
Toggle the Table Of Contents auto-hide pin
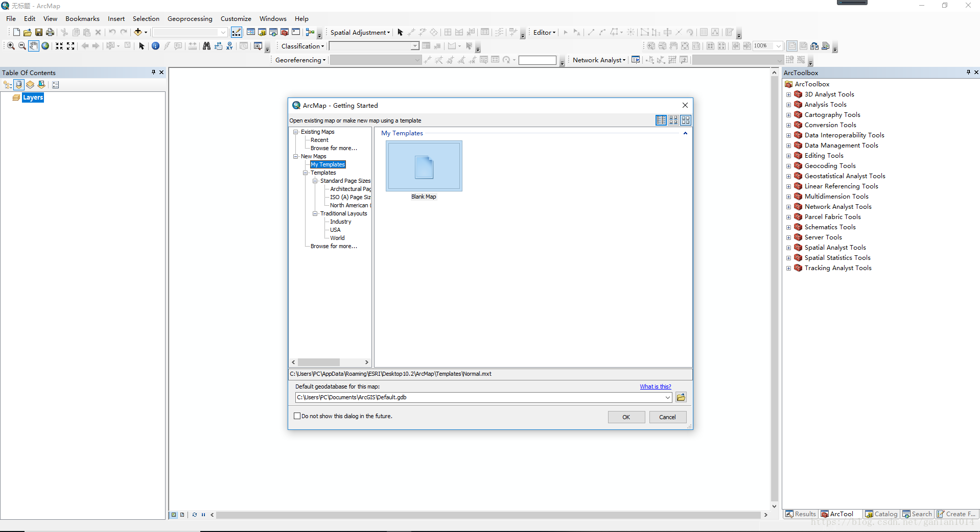click(153, 72)
